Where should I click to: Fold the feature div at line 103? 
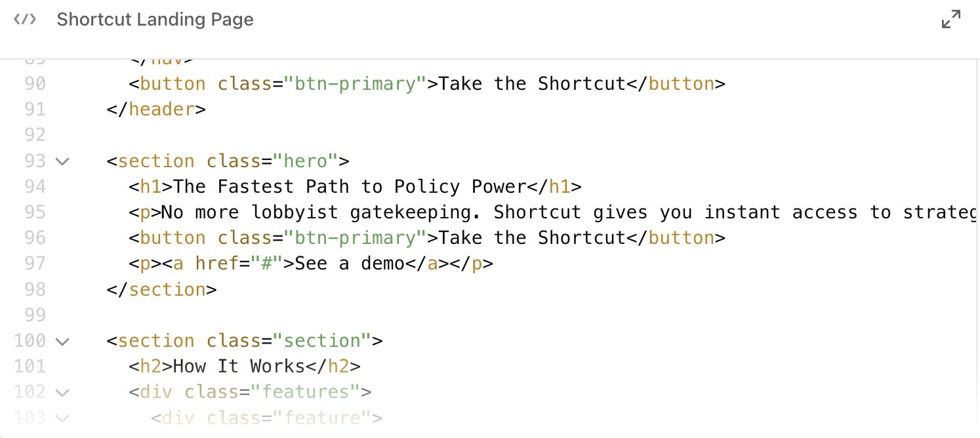(x=62, y=418)
